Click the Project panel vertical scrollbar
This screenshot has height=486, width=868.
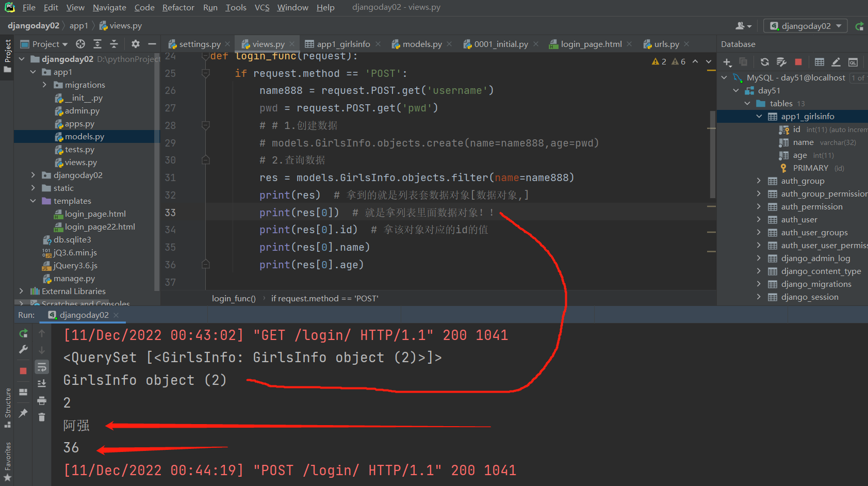(157, 173)
